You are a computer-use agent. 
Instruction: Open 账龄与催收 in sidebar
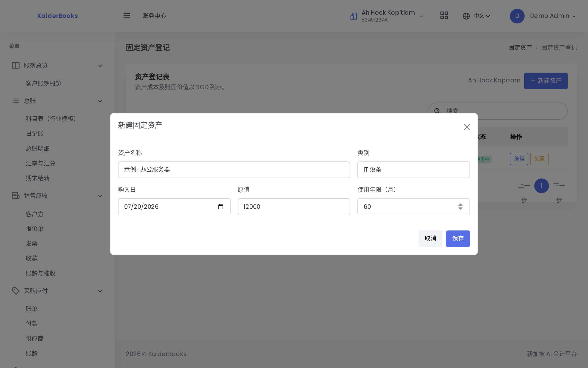(x=41, y=273)
